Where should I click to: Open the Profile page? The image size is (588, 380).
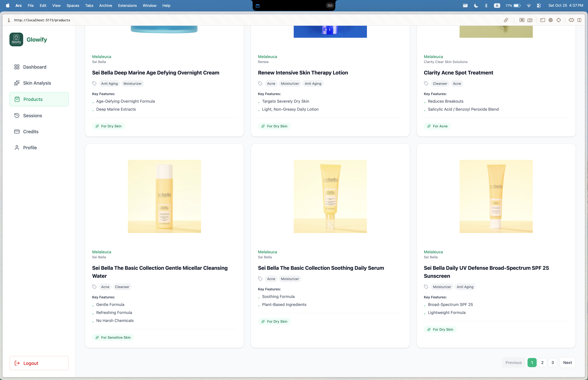pyautogui.click(x=30, y=148)
